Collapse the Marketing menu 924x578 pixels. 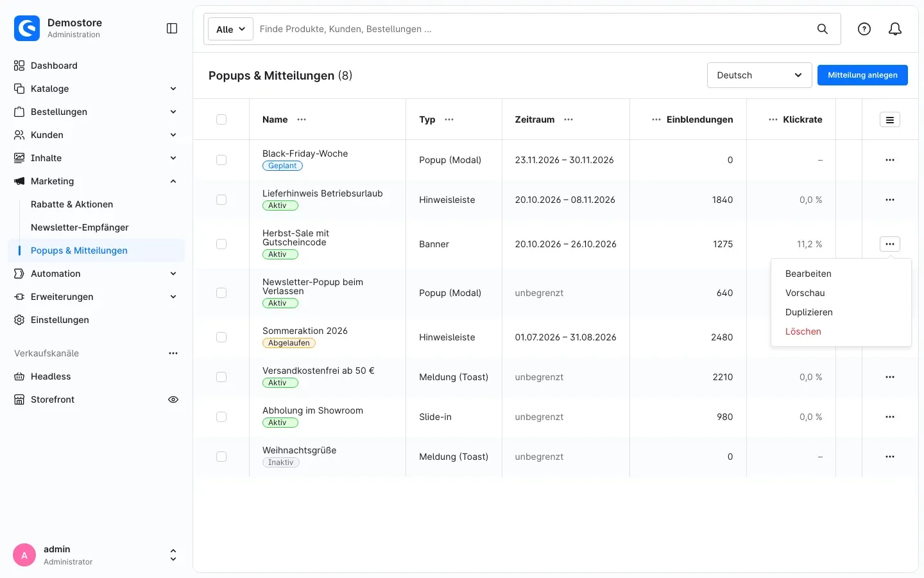click(x=96, y=181)
